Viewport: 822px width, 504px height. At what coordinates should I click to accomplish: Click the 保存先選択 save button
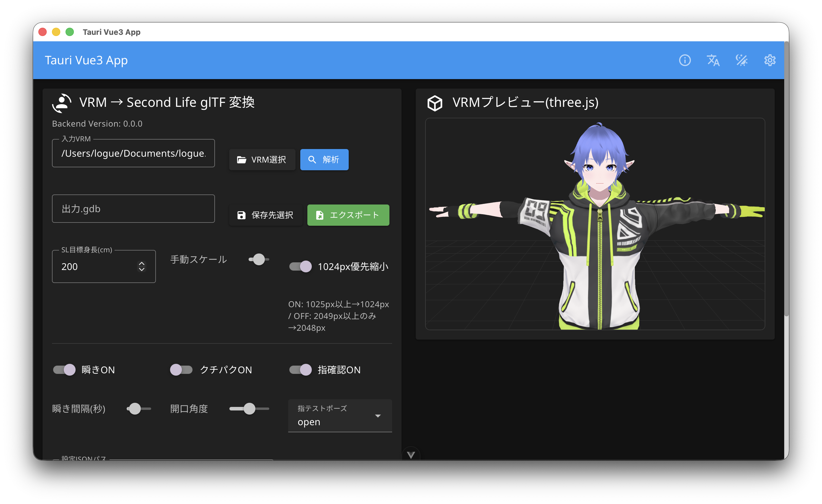265,215
